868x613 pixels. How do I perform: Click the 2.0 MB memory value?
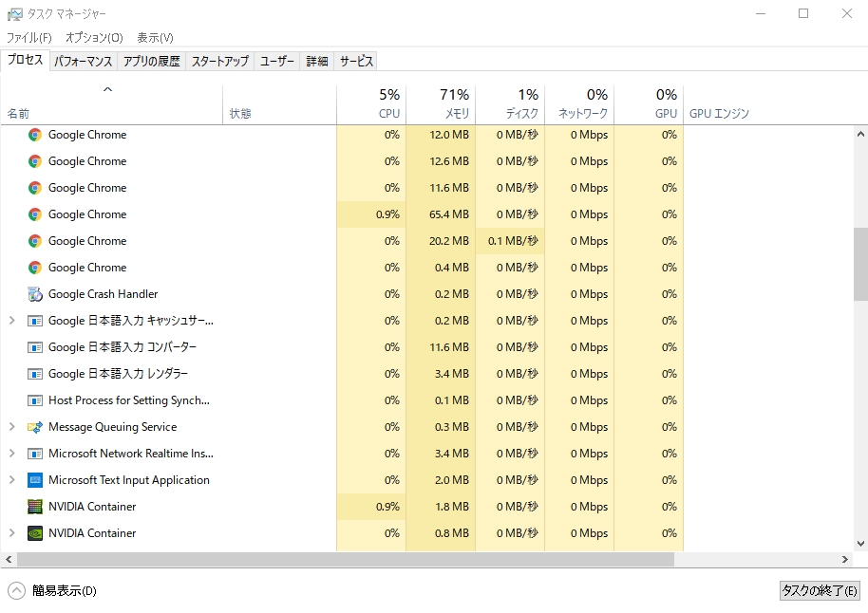point(452,480)
